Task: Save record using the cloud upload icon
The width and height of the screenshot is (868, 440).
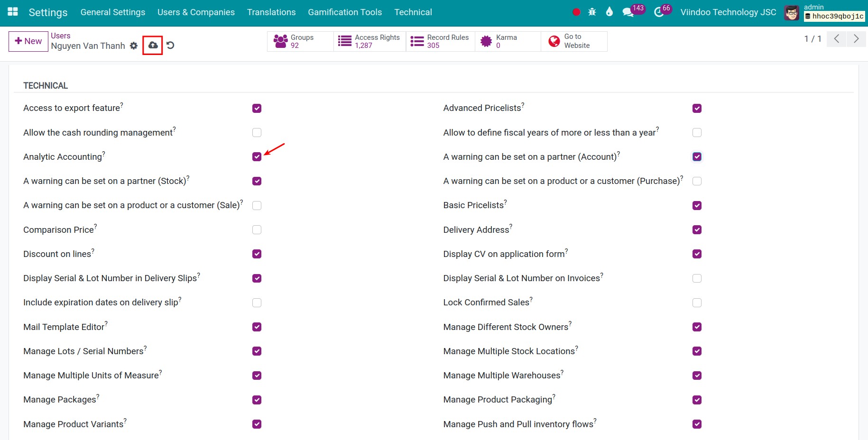Action: tap(153, 45)
